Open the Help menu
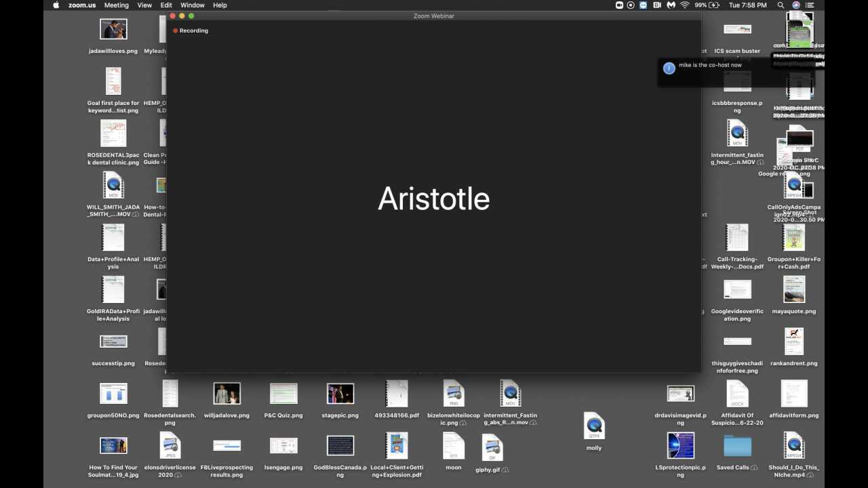The height and width of the screenshot is (488, 868). [x=220, y=5]
